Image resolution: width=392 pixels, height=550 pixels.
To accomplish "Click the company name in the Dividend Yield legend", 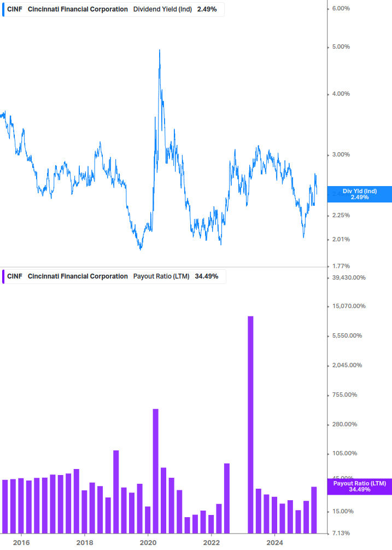I will pyautogui.click(x=78, y=9).
